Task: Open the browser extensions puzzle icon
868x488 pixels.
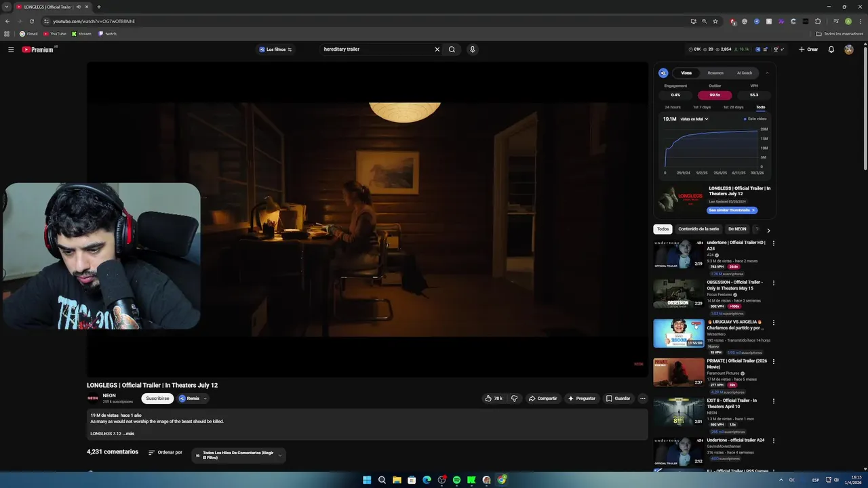Action: (x=818, y=21)
